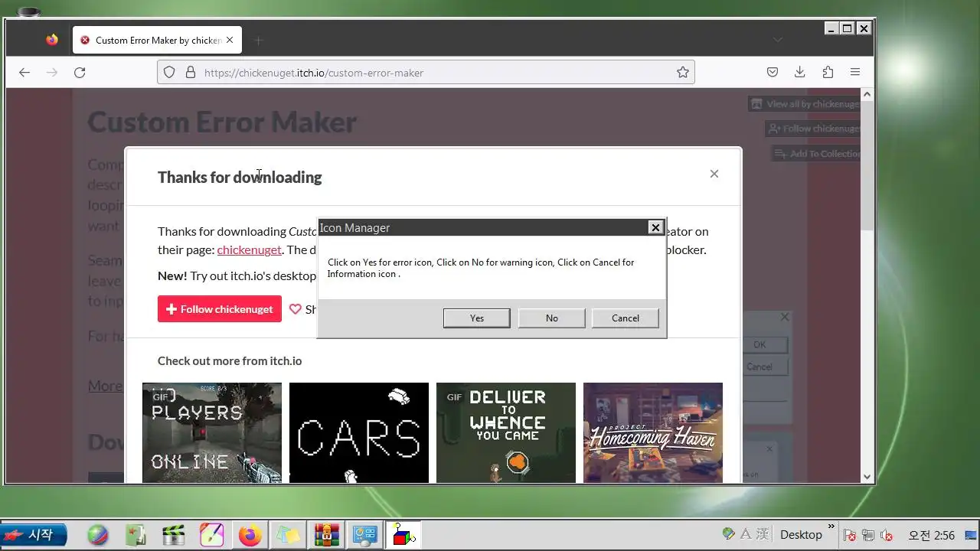Screen dimensions: 980x551
Task: Click the Firefox icon beside the tabs
Action: tap(52, 40)
